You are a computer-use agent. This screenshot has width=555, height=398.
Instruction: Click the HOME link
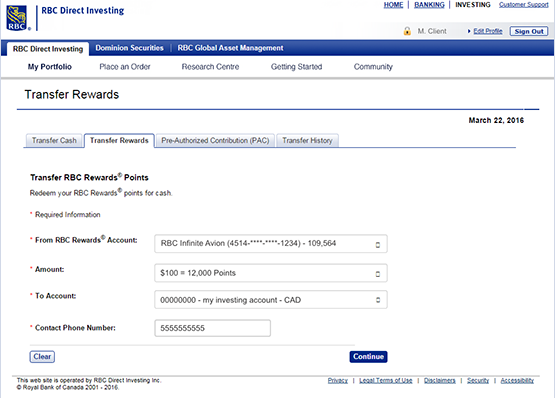click(x=393, y=5)
